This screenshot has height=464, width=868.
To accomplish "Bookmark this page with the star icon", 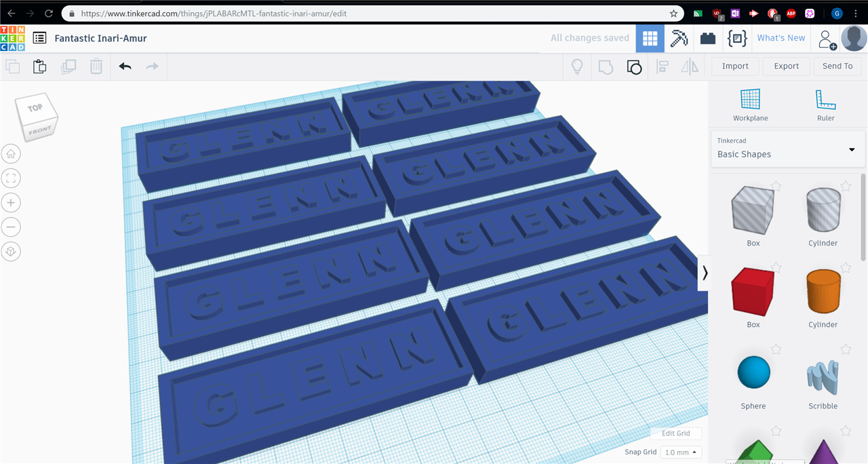I will point(673,14).
